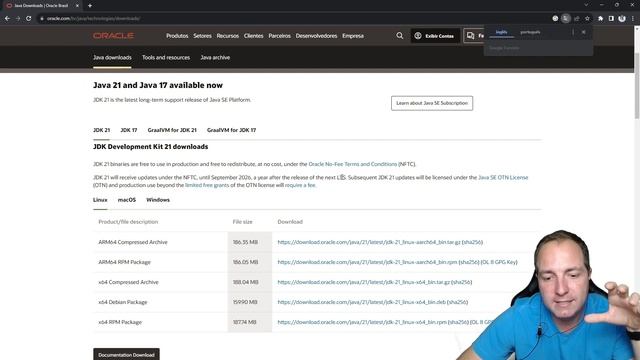Select the Linux OS tab
640x360 pixels.
[x=100, y=200]
